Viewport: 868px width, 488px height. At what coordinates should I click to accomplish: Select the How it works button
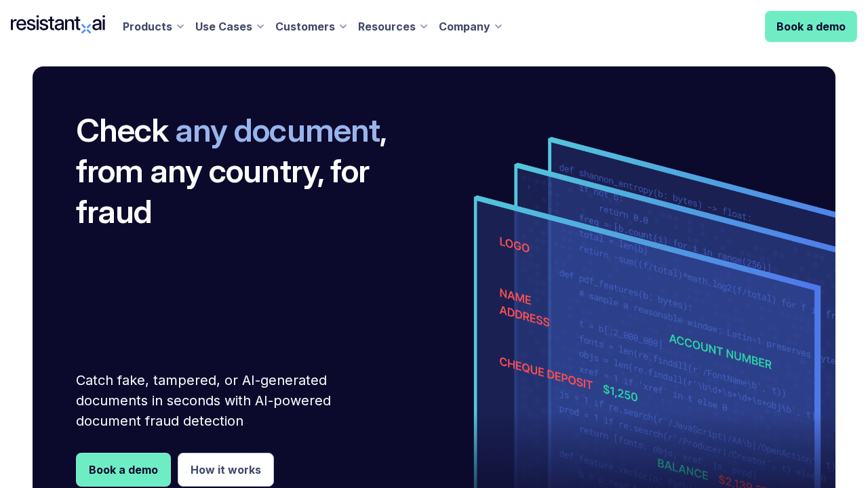pyautogui.click(x=226, y=470)
